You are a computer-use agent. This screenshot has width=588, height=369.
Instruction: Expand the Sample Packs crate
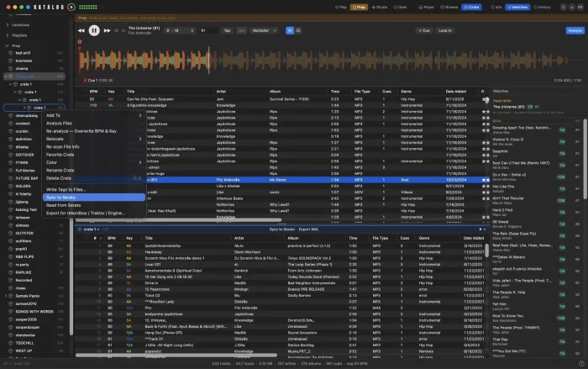(6, 296)
